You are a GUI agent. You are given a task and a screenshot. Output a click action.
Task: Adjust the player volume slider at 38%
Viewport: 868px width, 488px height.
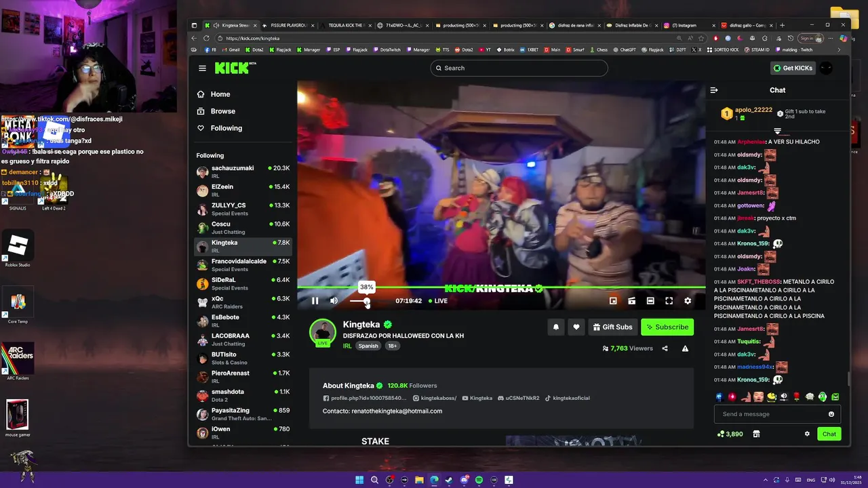tap(367, 301)
